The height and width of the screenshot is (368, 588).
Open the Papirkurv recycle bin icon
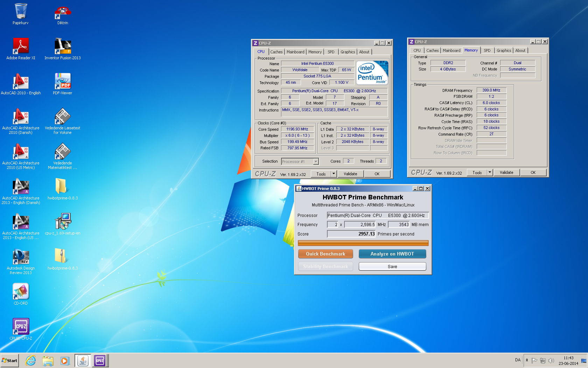[21, 14]
